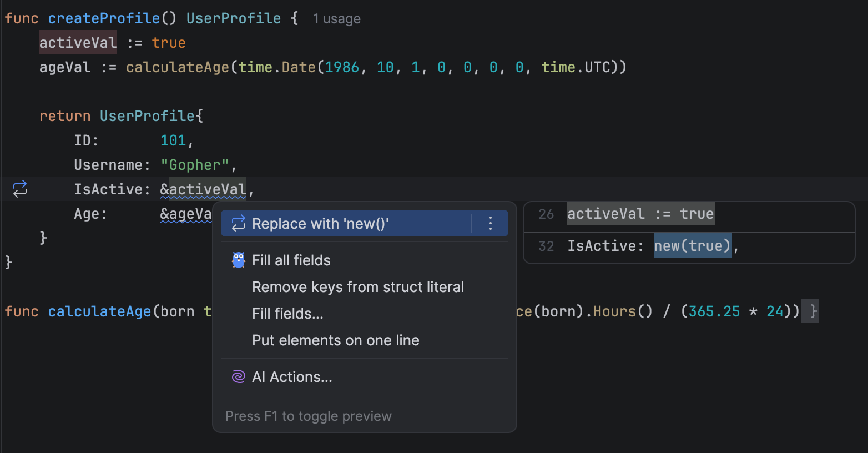The width and height of the screenshot is (868, 453).
Task: Choose 'Put elements on one line'
Action: (336, 340)
